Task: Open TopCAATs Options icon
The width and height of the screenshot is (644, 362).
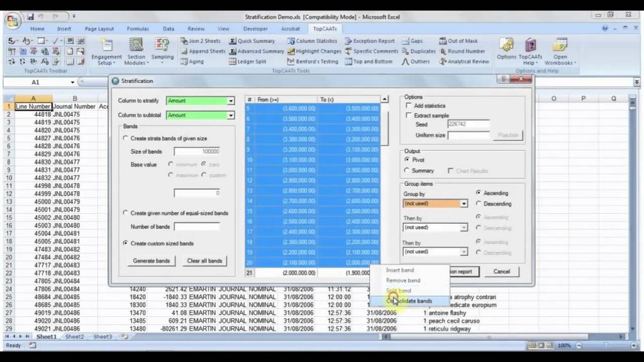Action: [x=506, y=49]
